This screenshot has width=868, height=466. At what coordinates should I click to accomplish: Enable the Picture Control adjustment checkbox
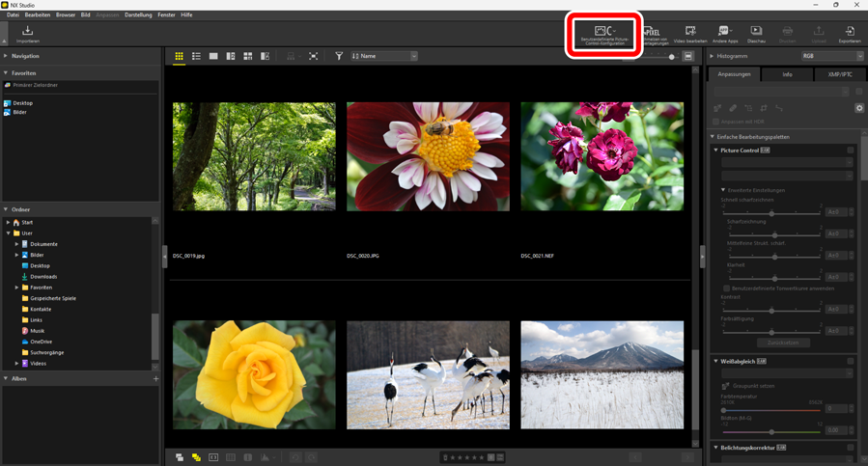click(851, 151)
